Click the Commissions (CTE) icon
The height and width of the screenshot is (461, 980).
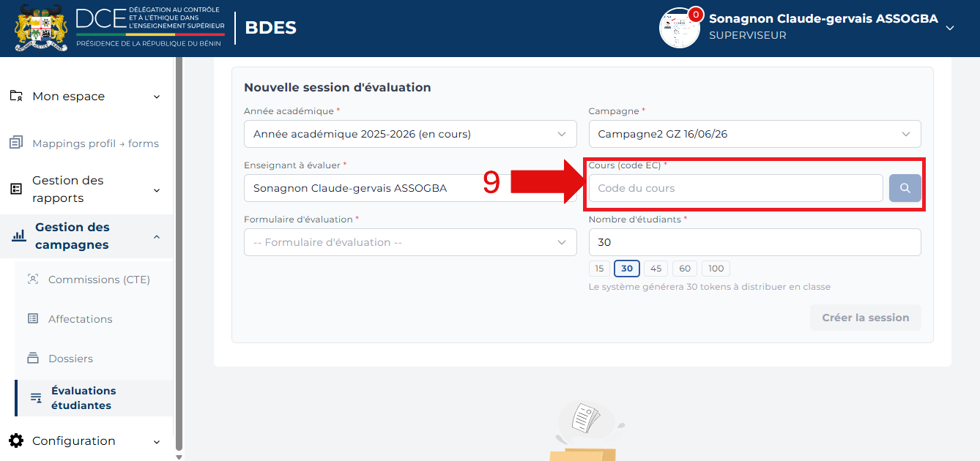(x=33, y=279)
